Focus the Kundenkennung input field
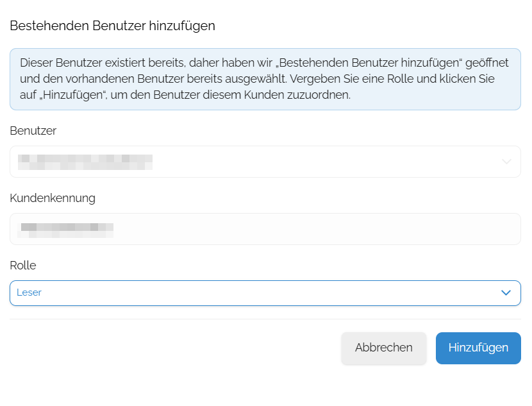Viewport: 532px width, 406px height. point(265,229)
